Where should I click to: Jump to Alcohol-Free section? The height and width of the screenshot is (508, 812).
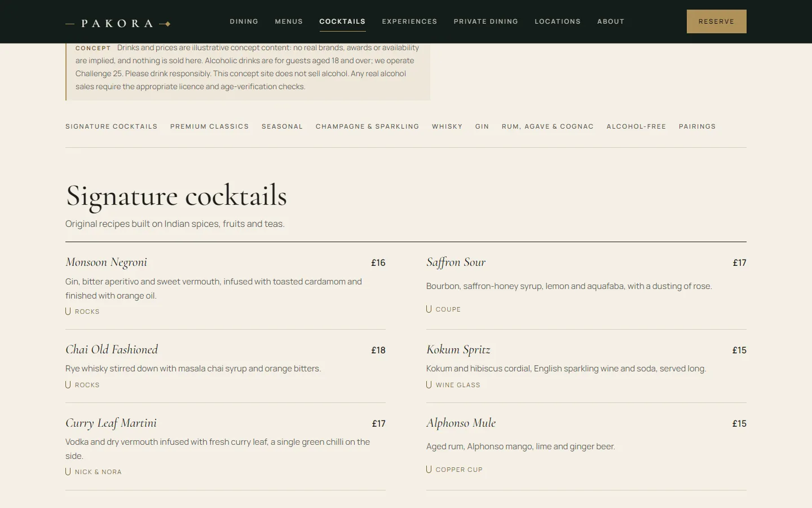(636, 126)
